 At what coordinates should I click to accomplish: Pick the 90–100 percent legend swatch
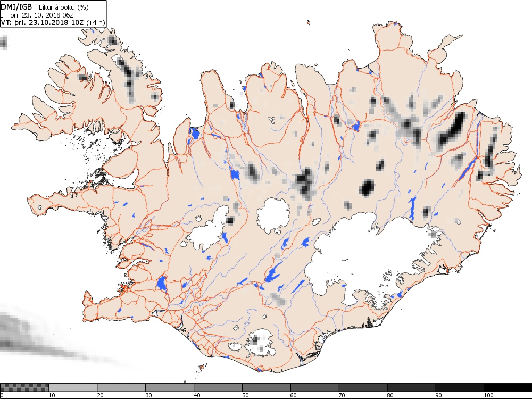pyautogui.click(x=460, y=387)
